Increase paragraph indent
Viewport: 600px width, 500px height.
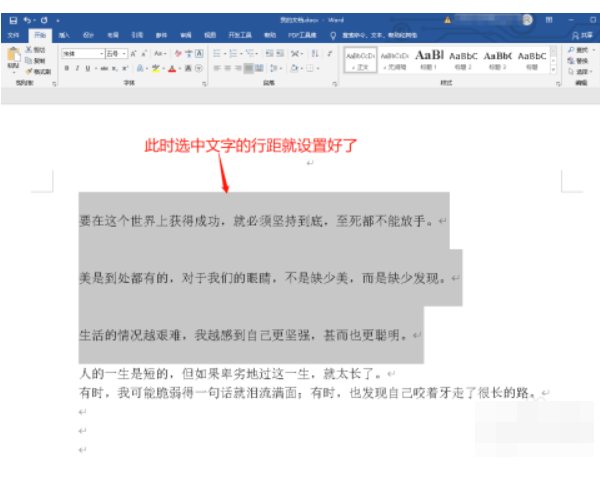click(280, 54)
